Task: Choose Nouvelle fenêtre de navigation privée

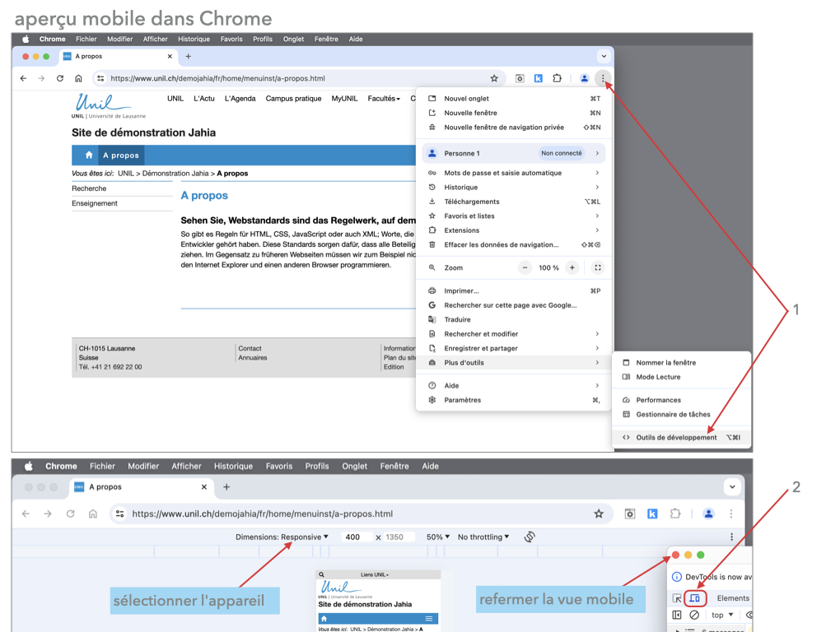Action: pyautogui.click(x=503, y=128)
